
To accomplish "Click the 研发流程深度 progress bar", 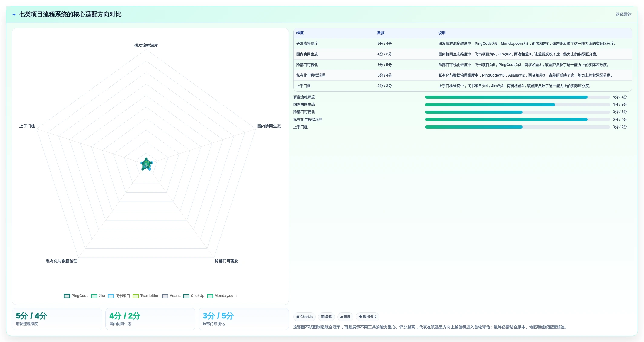I will [x=517, y=97].
